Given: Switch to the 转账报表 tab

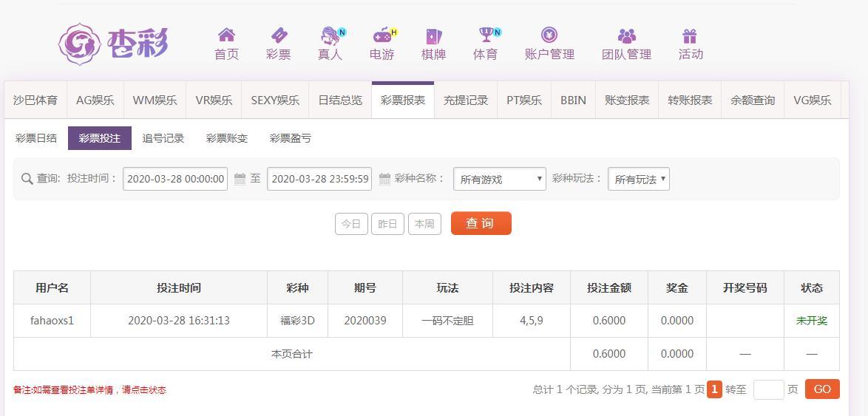Looking at the screenshot, I should (x=690, y=100).
